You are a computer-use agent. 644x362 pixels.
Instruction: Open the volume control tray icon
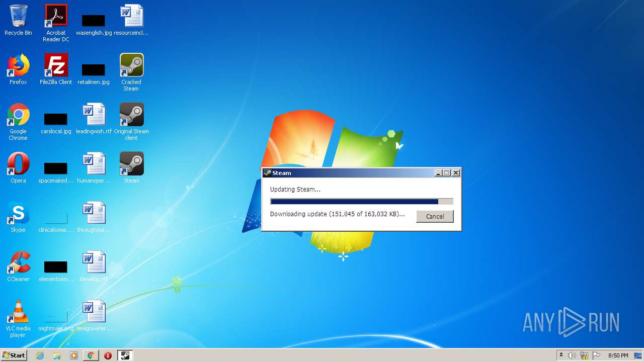coord(572,355)
